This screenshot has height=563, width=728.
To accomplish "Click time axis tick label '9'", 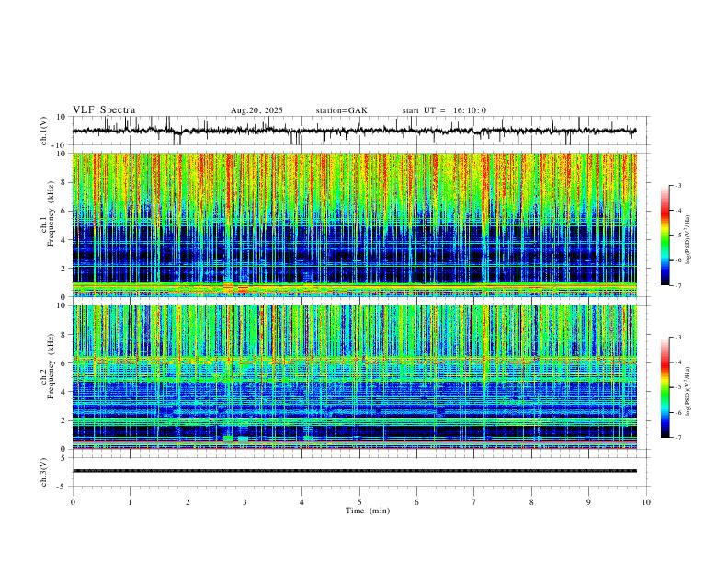I will pyautogui.click(x=588, y=502).
